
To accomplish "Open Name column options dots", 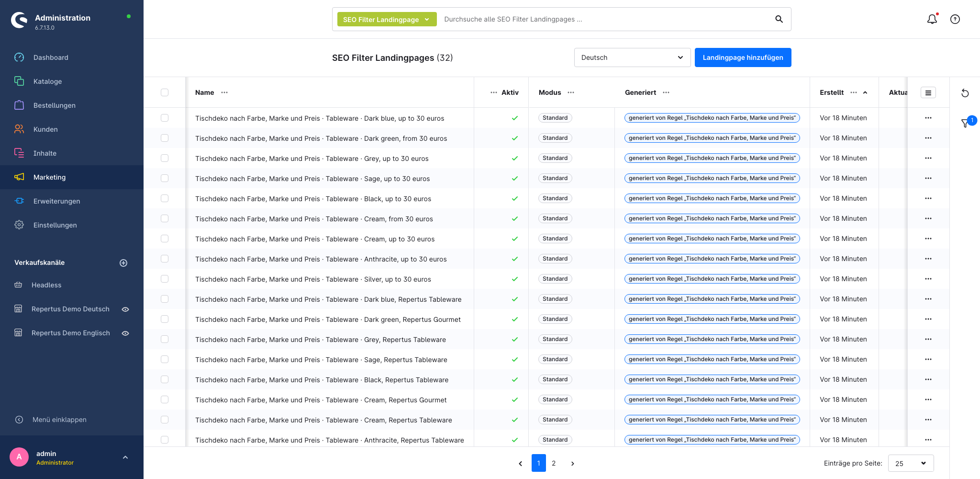I will click(224, 92).
